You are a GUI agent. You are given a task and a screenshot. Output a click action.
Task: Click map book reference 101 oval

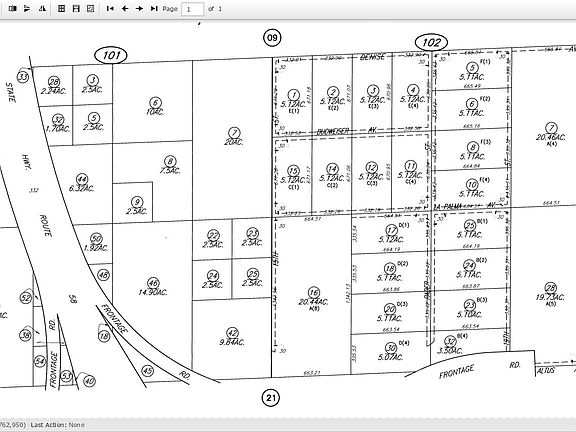coord(111,55)
